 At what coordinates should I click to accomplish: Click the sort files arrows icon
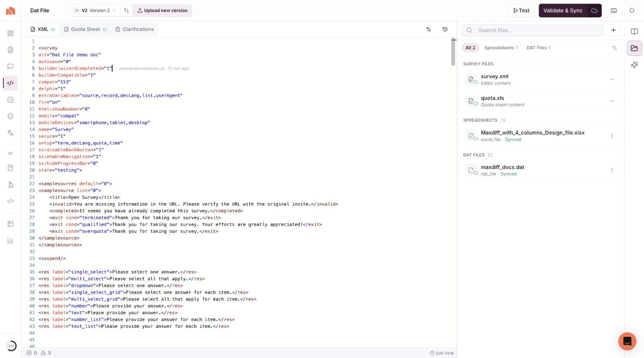[615, 48]
